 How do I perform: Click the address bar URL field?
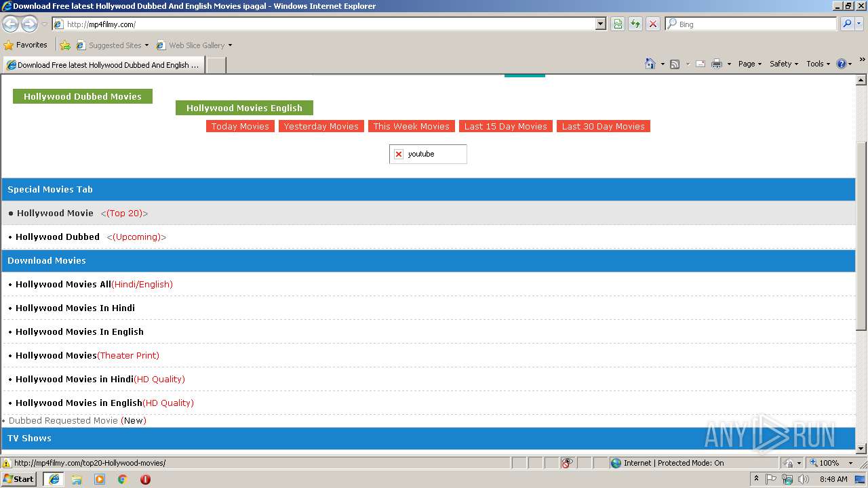[329, 24]
